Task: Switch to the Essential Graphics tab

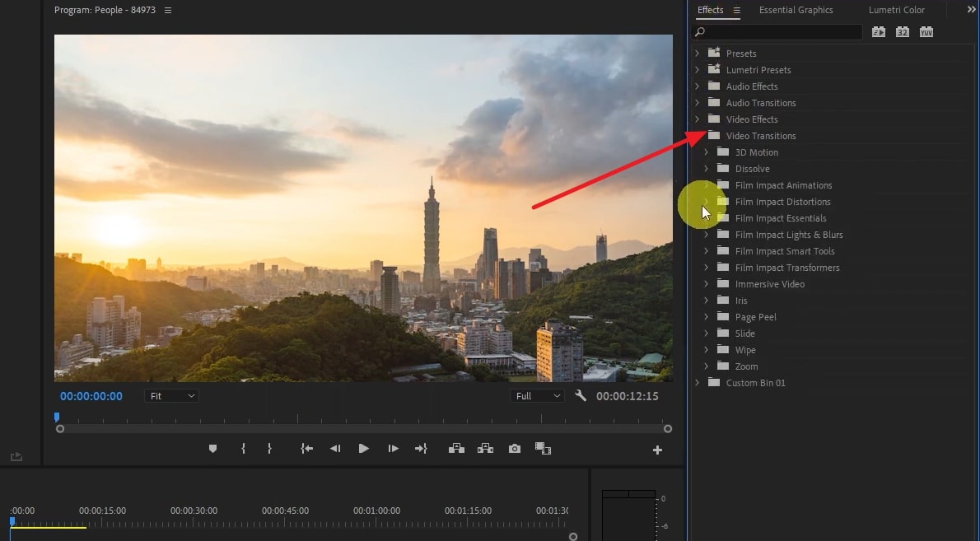Action: (796, 10)
